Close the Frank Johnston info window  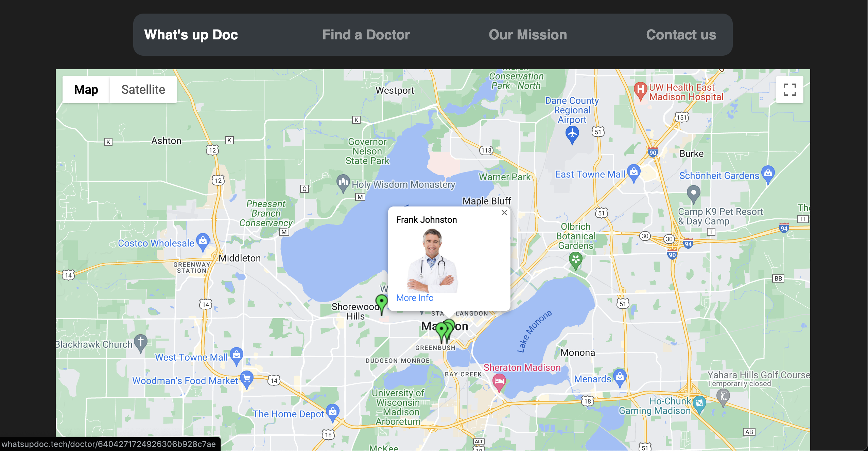[504, 213]
